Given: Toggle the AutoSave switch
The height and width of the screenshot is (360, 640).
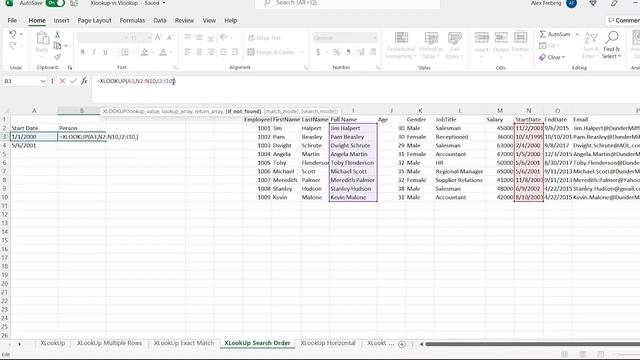Looking at the screenshot, I should (x=55, y=3).
